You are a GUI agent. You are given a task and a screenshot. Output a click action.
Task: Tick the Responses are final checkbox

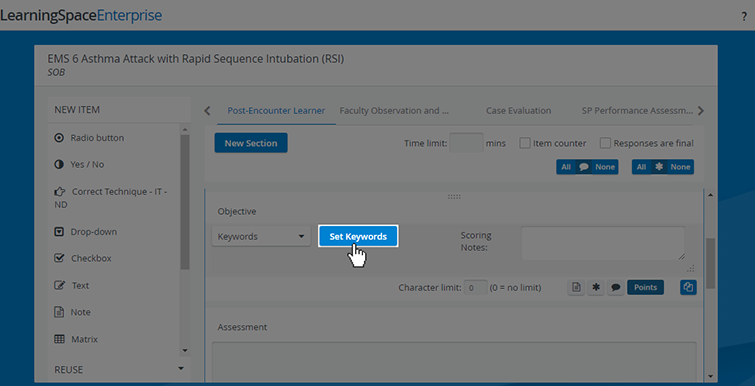click(x=605, y=143)
